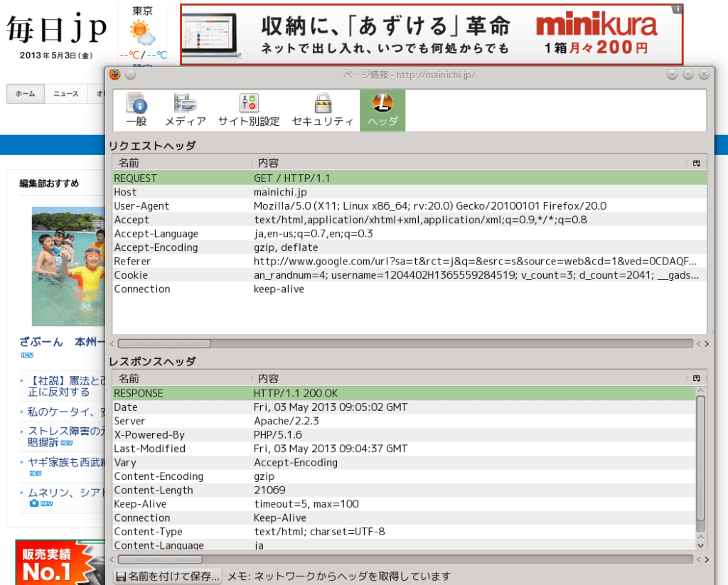Click the camera icon beside ムネリン headline
The width and height of the screenshot is (728, 585).
[x=34, y=503]
